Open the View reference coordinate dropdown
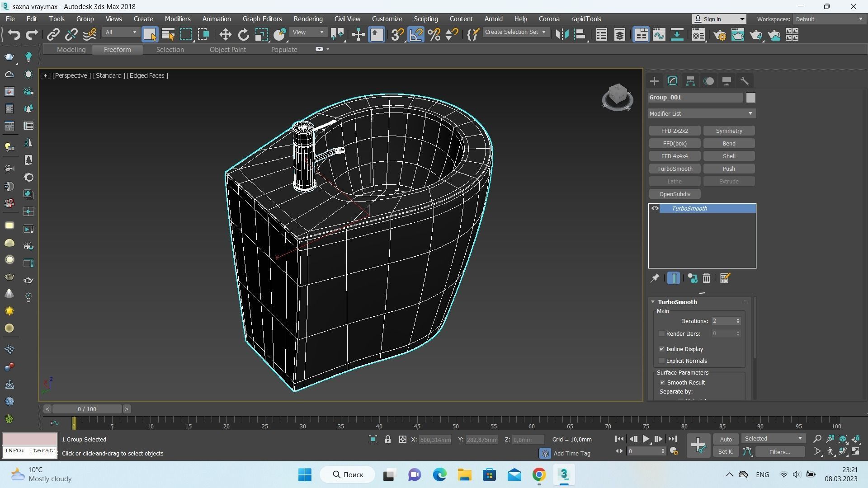 point(308,33)
